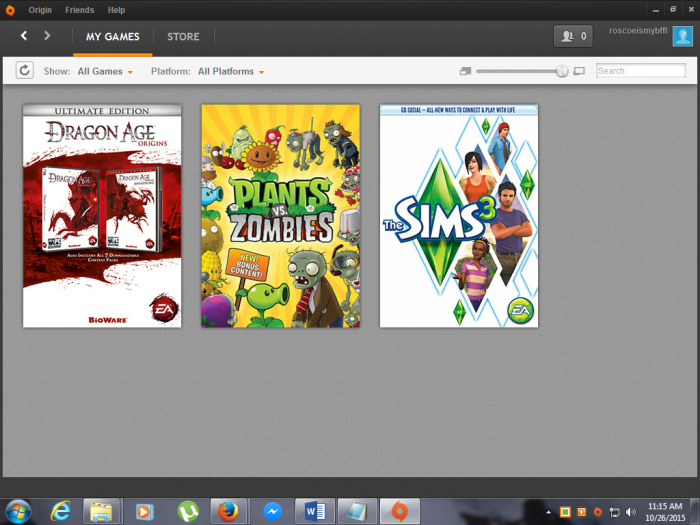This screenshot has height=525, width=700.
Task: Launch Firefox from the taskbar
Action: pyautogui.click(x=229, y=512)
